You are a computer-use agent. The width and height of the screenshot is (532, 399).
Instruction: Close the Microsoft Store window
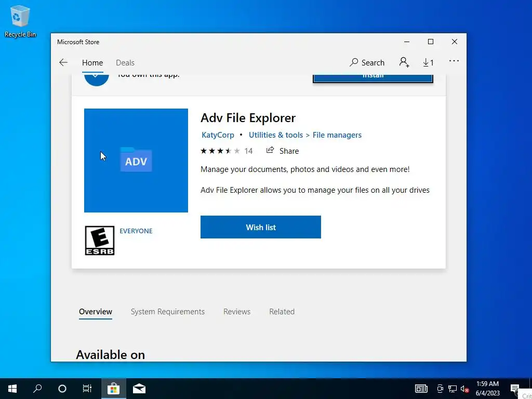[454, 42]
